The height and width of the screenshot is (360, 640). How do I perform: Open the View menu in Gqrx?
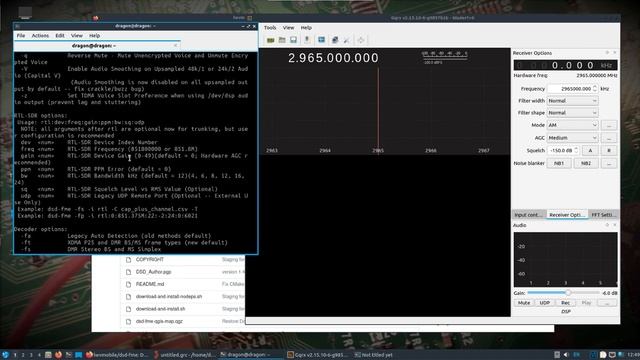[288, 28]
